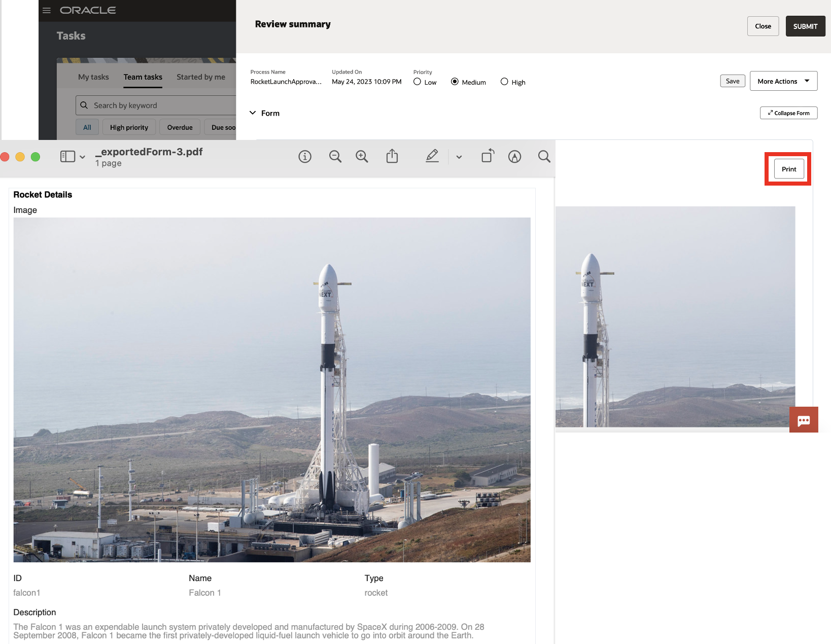Click the search magnifier in Tasks panel
This screenshot has height=644, width=831.
click(x=84, y=105)
